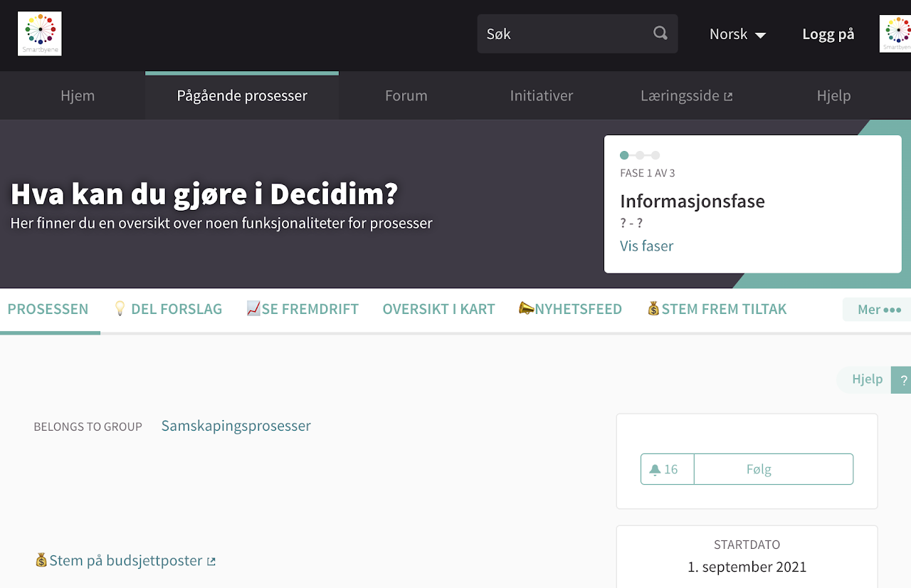Screen dimensions: 911x588
Task: Open the Stem på budsjettposter link
Action: click(125, 560)
